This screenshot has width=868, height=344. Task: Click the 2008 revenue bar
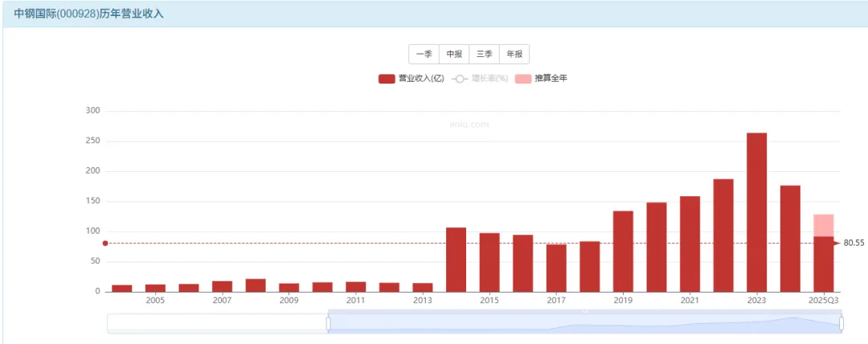coord(256,285)
